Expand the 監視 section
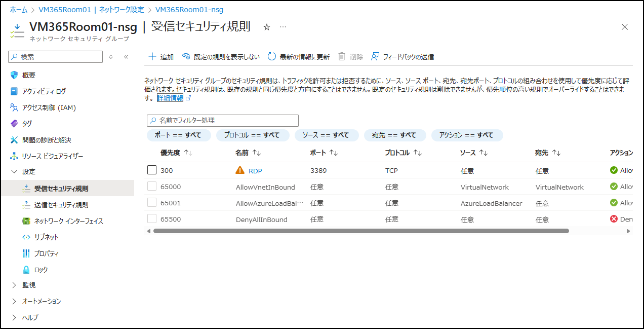This screenshot has height=329, width=644. [14, 285]
